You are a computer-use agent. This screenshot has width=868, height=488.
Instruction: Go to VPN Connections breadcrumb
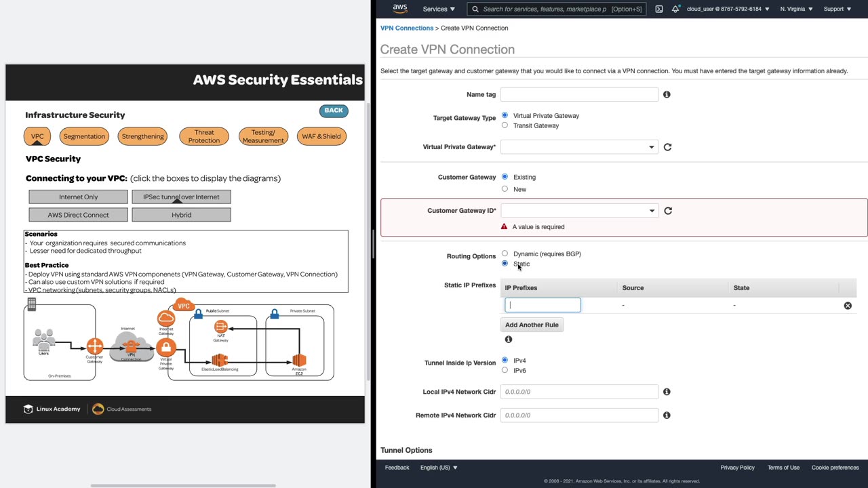(407, 28)
